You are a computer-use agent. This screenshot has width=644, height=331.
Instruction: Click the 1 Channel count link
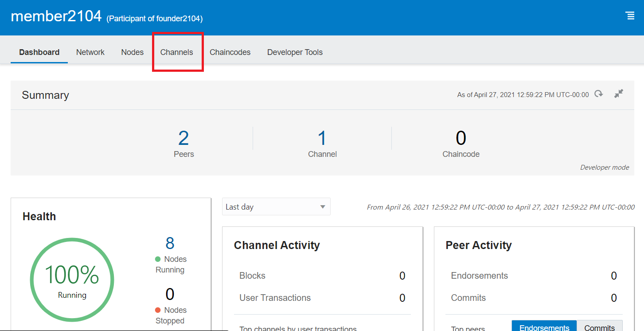[x=322, y=138]
